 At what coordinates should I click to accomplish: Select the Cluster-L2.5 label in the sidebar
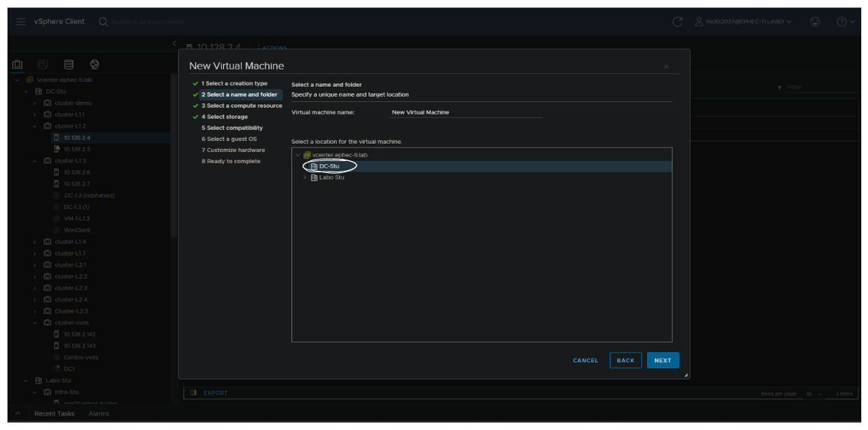[71, 311]
